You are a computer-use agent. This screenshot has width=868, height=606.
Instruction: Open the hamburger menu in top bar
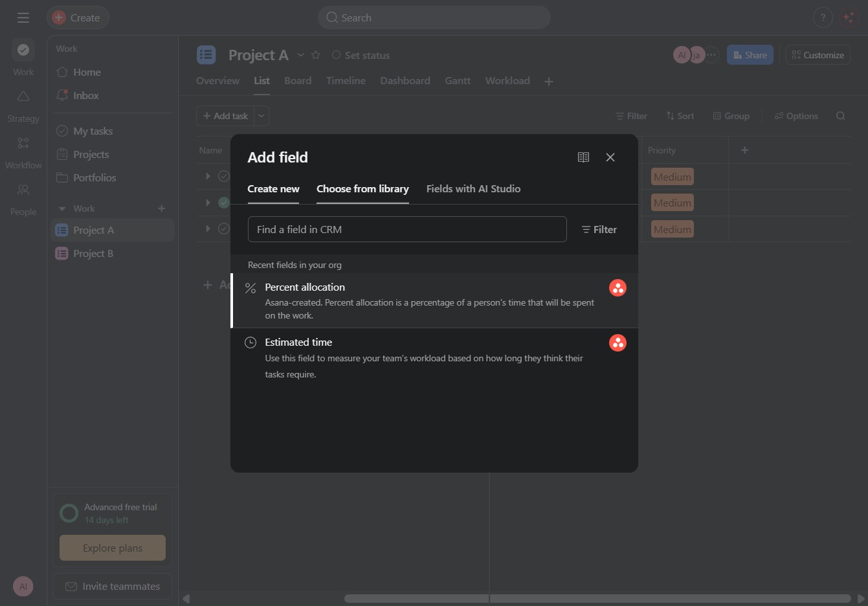[x=23, y=17]
